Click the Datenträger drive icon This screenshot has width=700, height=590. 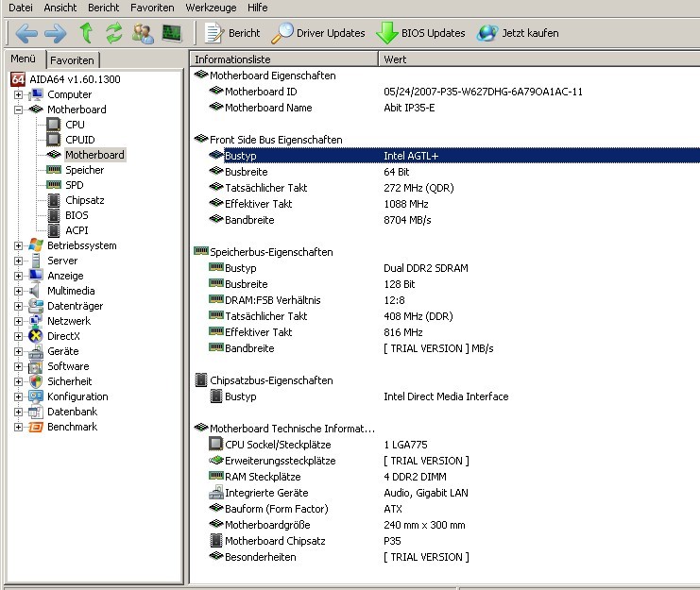pos(36,306)
